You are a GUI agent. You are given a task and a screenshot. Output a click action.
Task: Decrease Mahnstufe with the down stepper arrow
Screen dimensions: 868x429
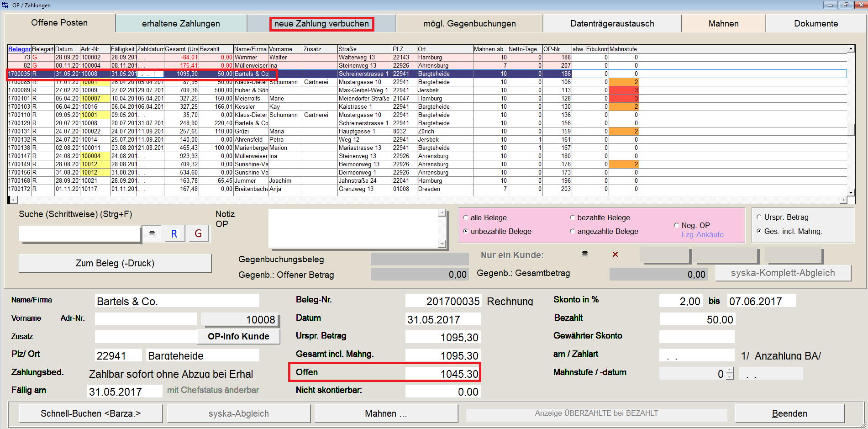click(x=730, y=376)
